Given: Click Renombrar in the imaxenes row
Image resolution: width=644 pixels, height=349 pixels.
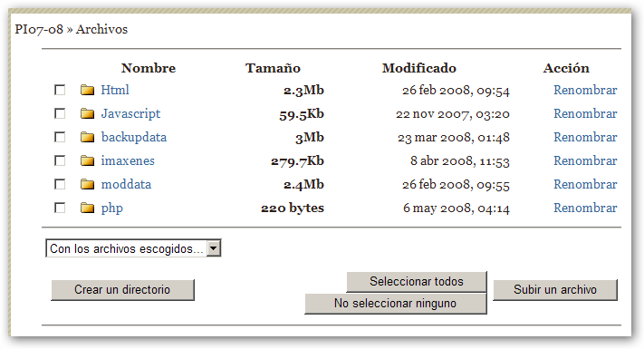Looking at the screenshot, I should [x=585, y=160].
